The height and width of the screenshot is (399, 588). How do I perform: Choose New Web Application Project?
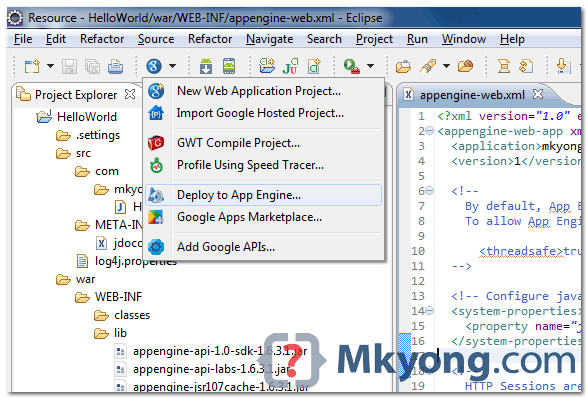[259, 91]
